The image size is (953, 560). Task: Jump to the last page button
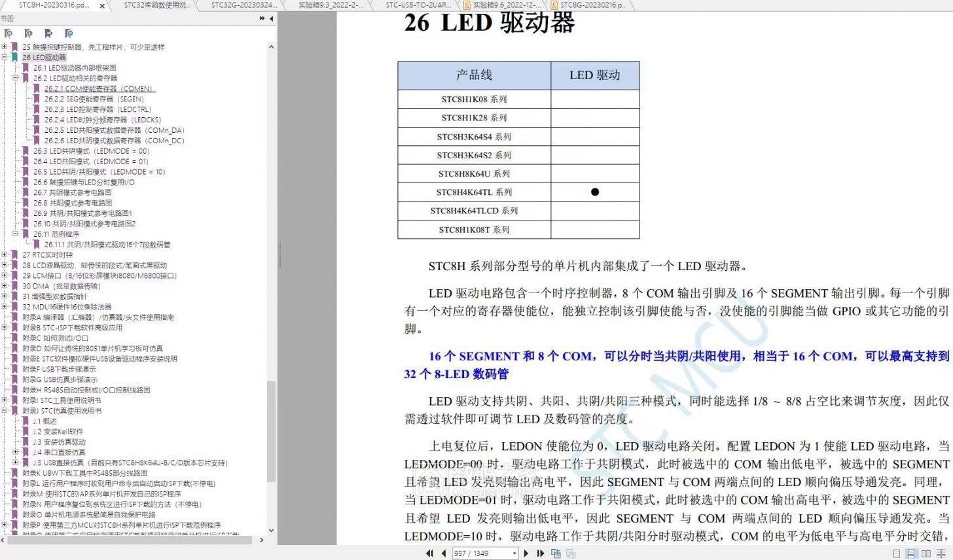[541, 553]
